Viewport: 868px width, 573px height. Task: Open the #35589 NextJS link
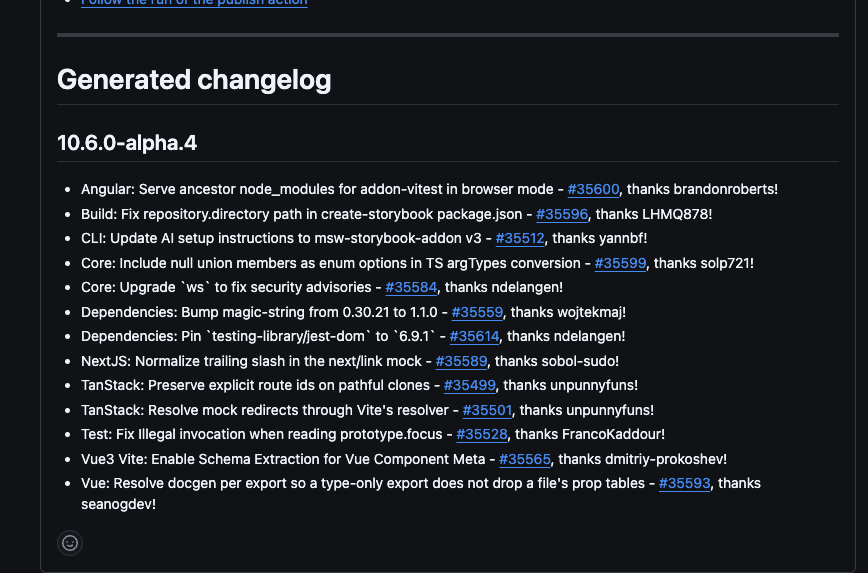pos(461,362)
